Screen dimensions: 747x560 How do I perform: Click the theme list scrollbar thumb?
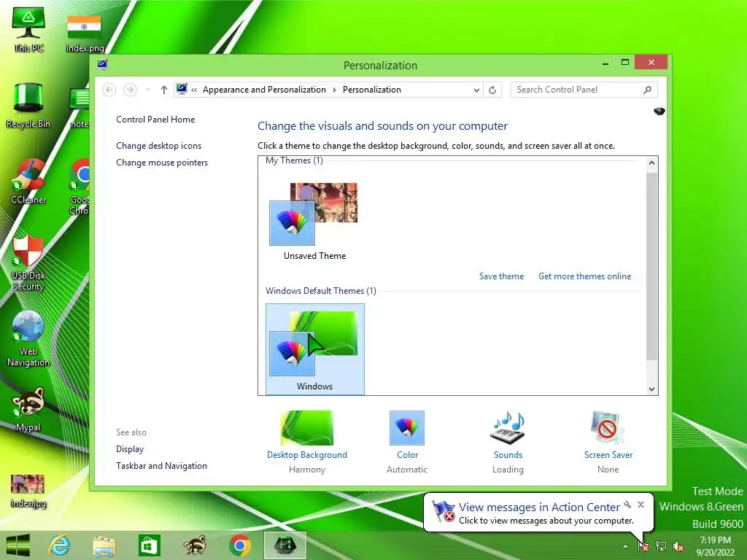(651, 265)
